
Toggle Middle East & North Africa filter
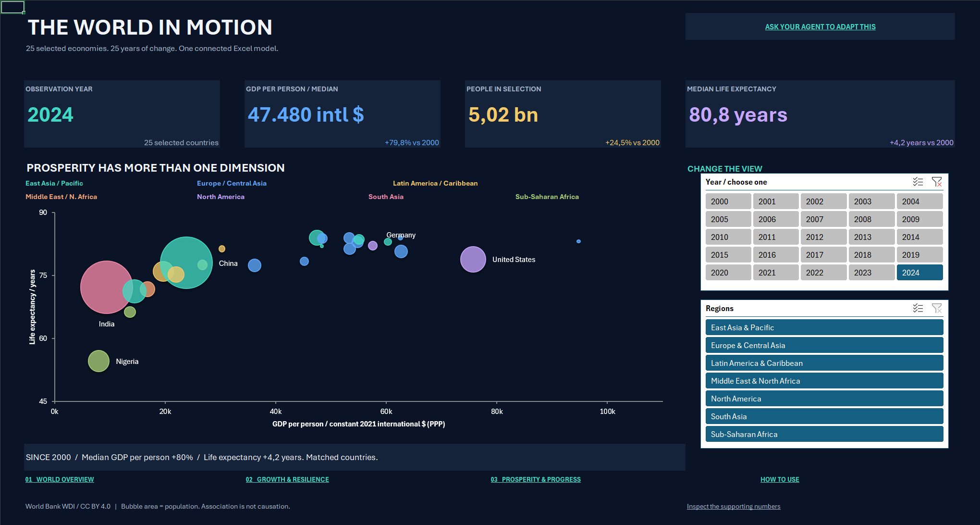824,381
